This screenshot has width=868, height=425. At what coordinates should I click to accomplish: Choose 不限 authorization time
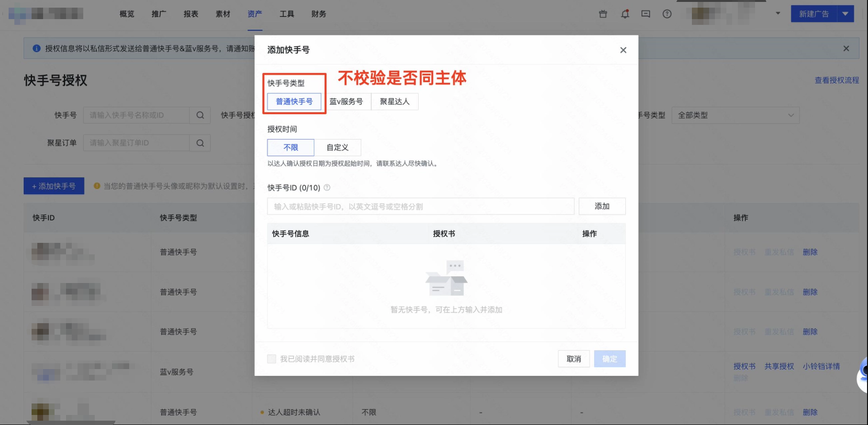click(290, 147)
